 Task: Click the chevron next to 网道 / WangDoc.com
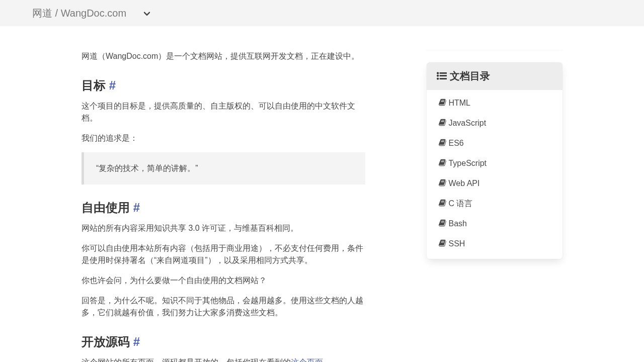(x=146, y=14)
